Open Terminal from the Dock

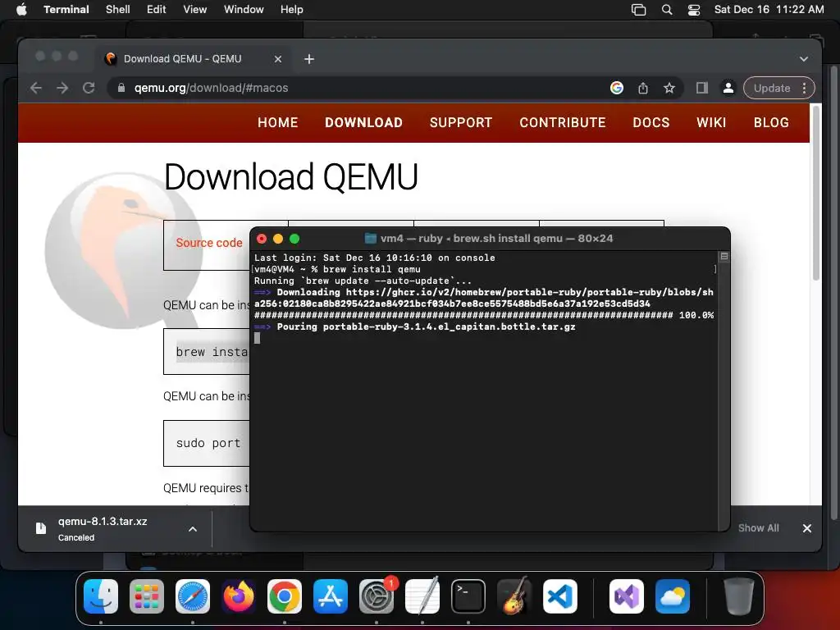468,596
